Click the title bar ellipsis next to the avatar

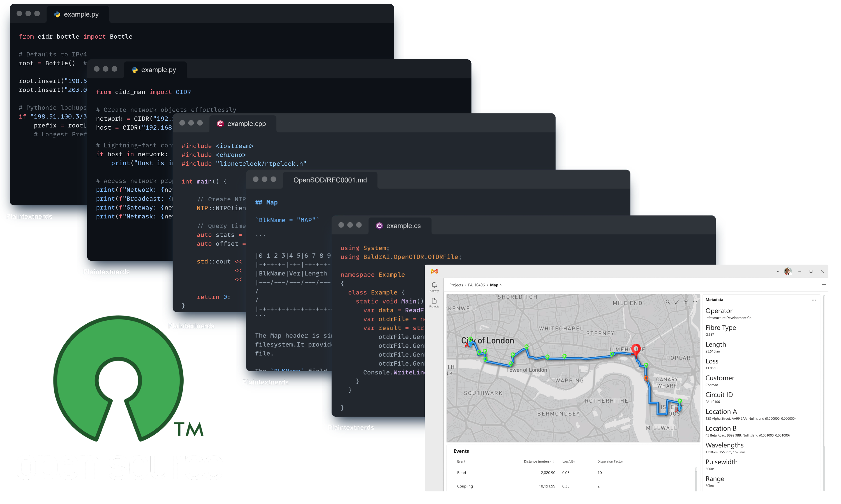[x=777, y=271]
